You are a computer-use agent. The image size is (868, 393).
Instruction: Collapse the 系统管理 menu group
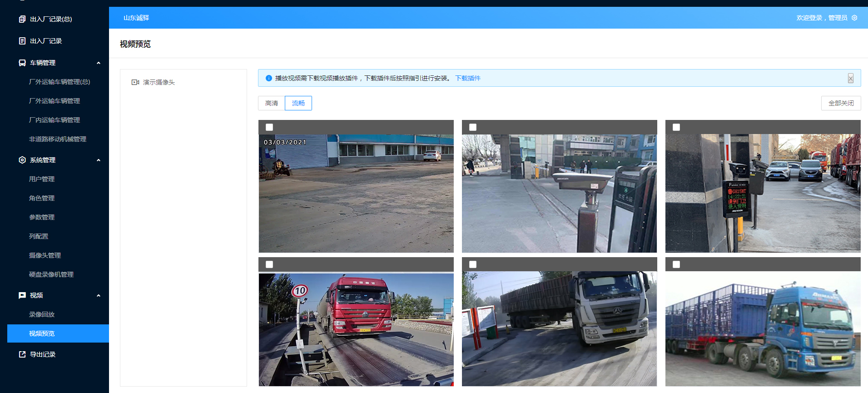tap(99, 160)
